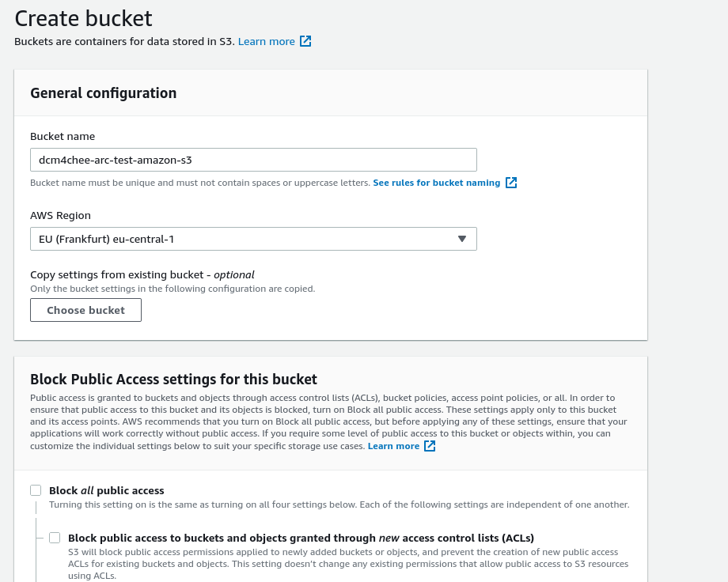Viewport: 728px width, 582px height.
Task: Open the external link icon beside top Learn more
Action: point(305,41)
